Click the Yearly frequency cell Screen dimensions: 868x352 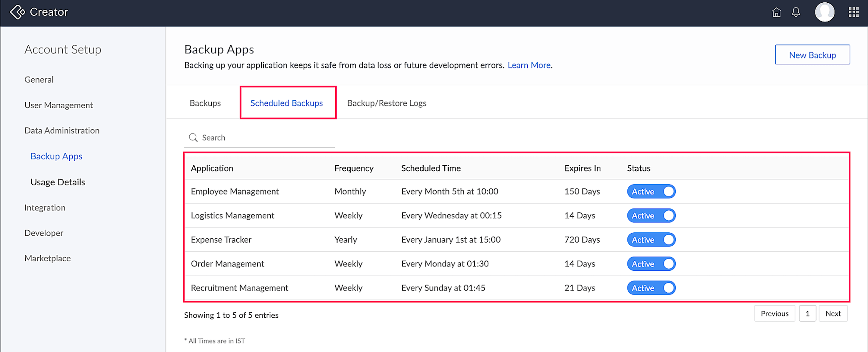tap(346, 240)
